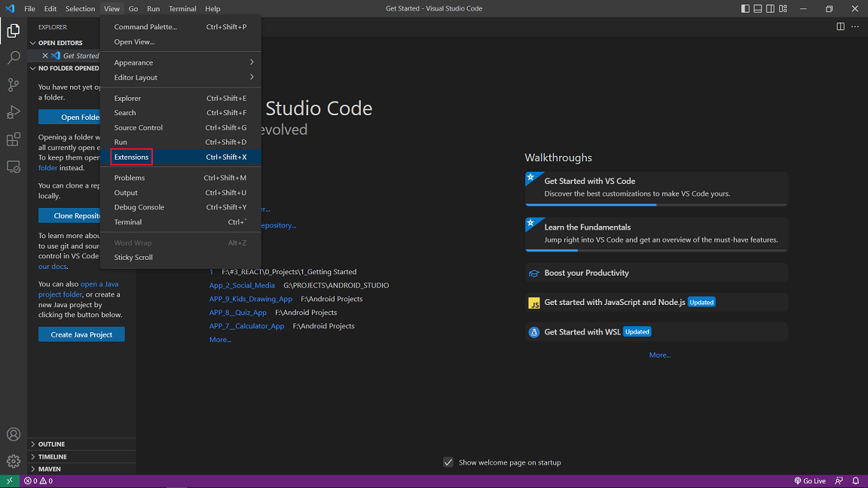
Task: Expand the Maven section
Action: 32,468
